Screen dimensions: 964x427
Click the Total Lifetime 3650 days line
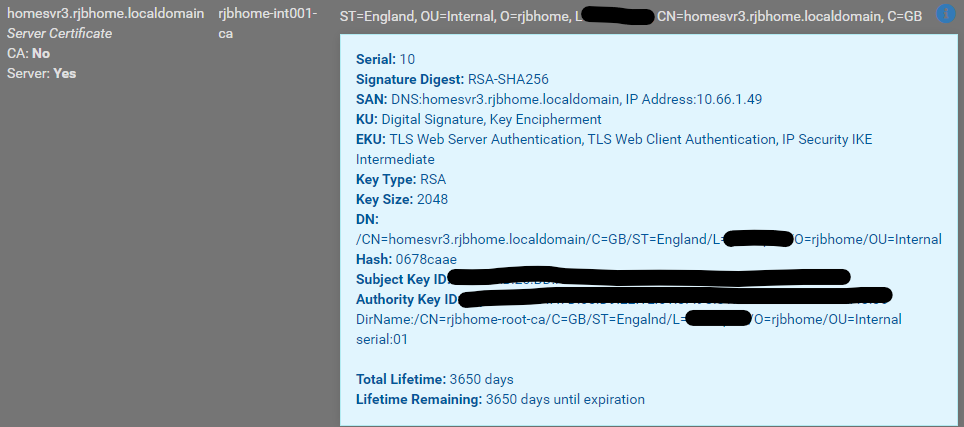[x=435, y=379]
